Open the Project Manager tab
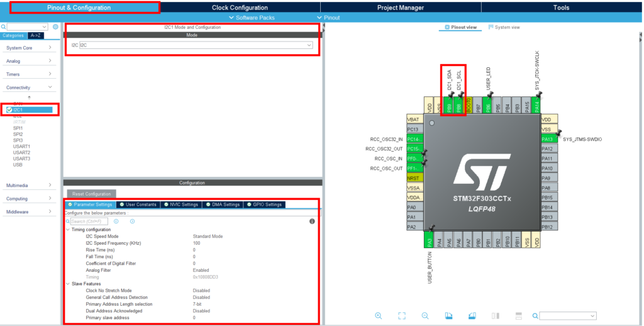 (x=401, y=8)
